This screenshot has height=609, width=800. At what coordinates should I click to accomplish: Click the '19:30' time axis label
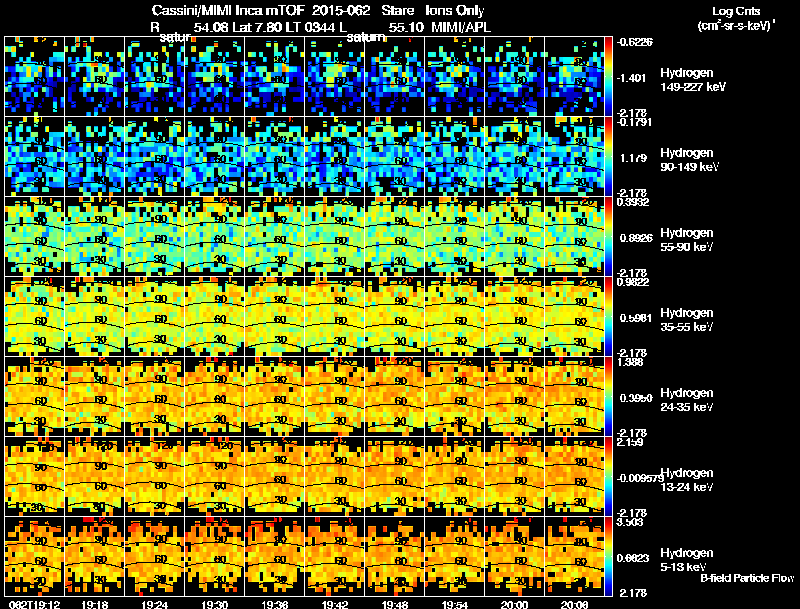tap(215, 604)
